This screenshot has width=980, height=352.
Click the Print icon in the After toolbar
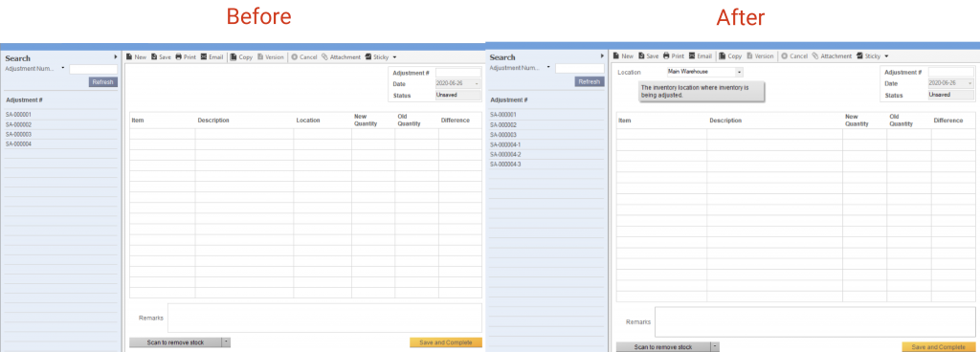[666, 55]
